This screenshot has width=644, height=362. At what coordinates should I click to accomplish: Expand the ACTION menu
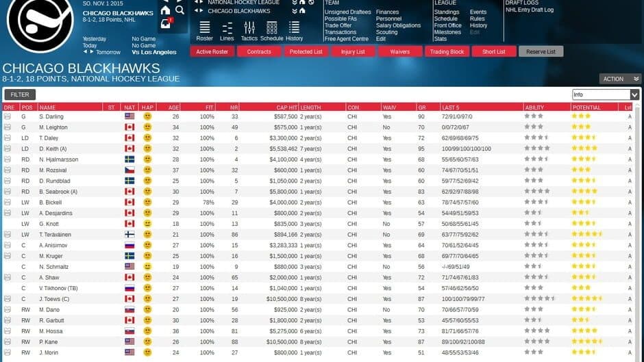(x=619, y=79)
